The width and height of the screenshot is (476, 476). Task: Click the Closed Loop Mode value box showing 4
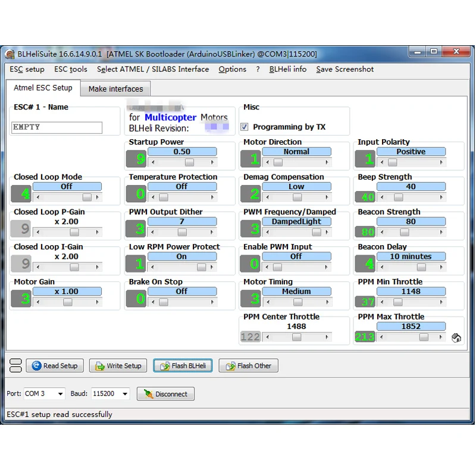(x=21, y=194)
